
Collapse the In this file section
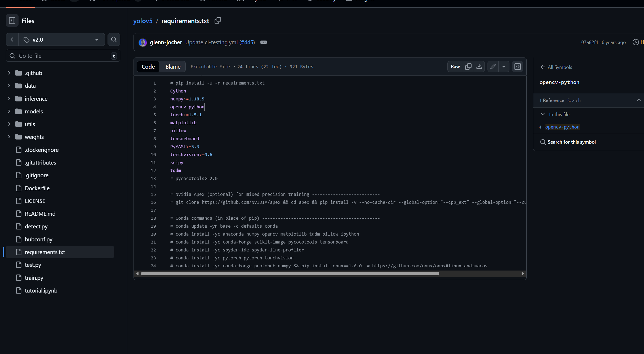click(x=543, y=114)
